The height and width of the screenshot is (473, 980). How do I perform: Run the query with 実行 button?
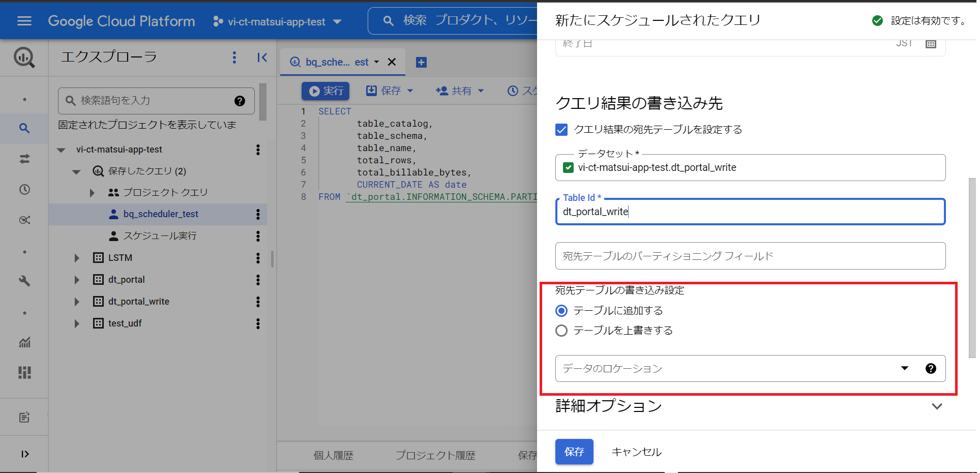tap(325, 91)
